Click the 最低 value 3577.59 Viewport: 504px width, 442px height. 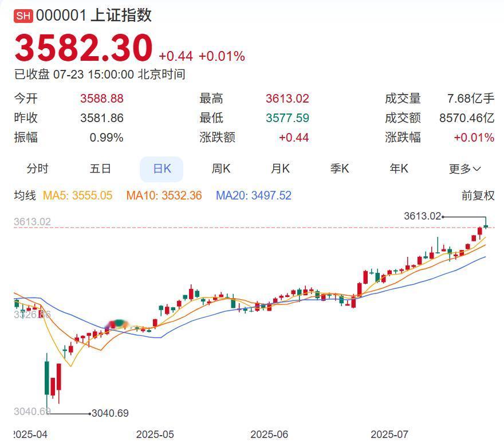point(288,118)
